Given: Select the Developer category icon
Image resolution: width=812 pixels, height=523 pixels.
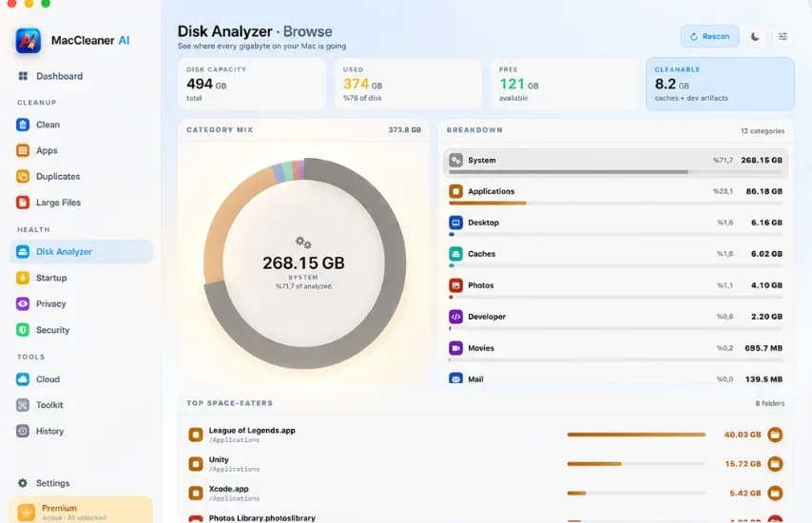Looking at the screenshot, I should pyautogui.click(x=455, y=317).
